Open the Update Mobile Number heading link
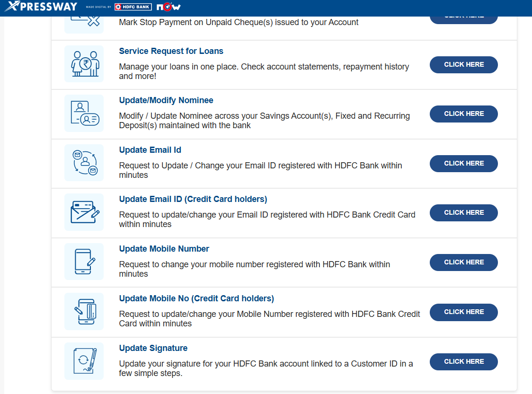The image size is (532, 394). 164,249
